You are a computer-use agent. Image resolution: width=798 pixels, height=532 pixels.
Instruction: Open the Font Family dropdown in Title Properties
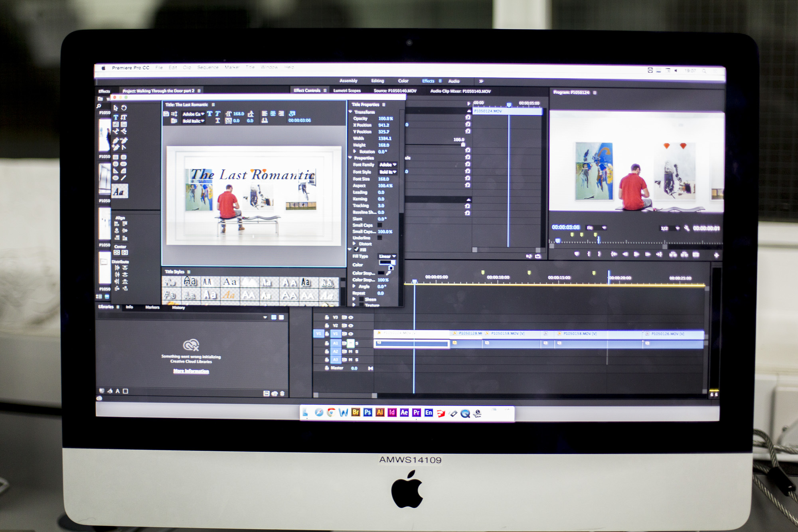coord(387,164)
